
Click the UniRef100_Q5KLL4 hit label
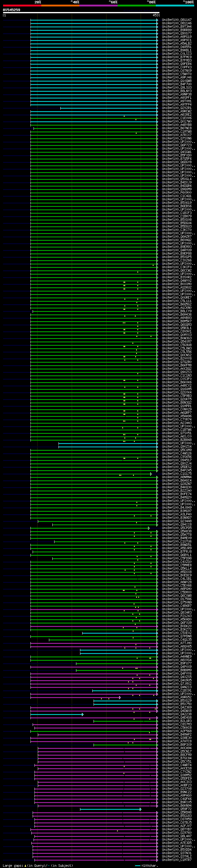tap(177, 568)
